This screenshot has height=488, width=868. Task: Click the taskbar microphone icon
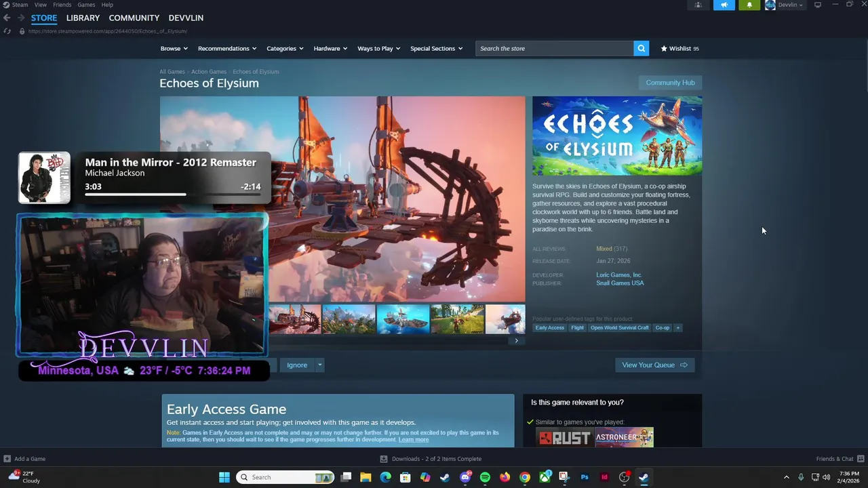pos(801,477)
